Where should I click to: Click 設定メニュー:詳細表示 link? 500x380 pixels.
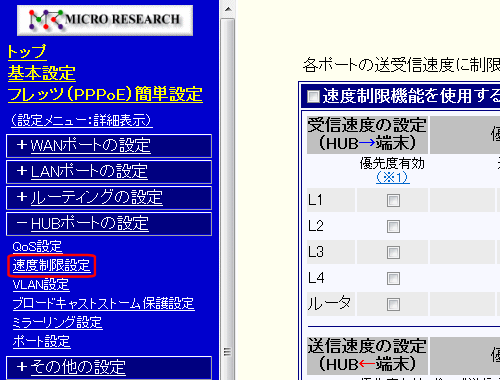point(82,120)
